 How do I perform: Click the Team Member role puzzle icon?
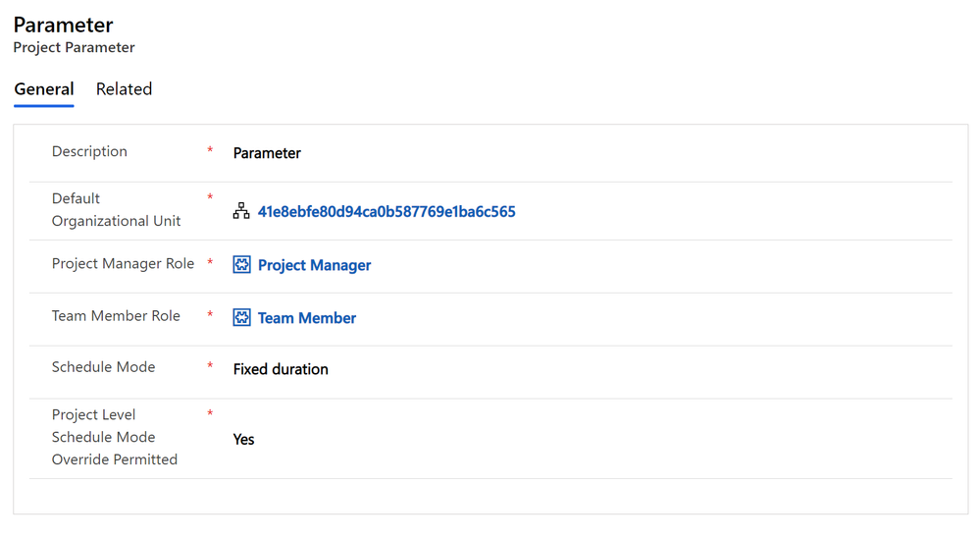[242, 317]
